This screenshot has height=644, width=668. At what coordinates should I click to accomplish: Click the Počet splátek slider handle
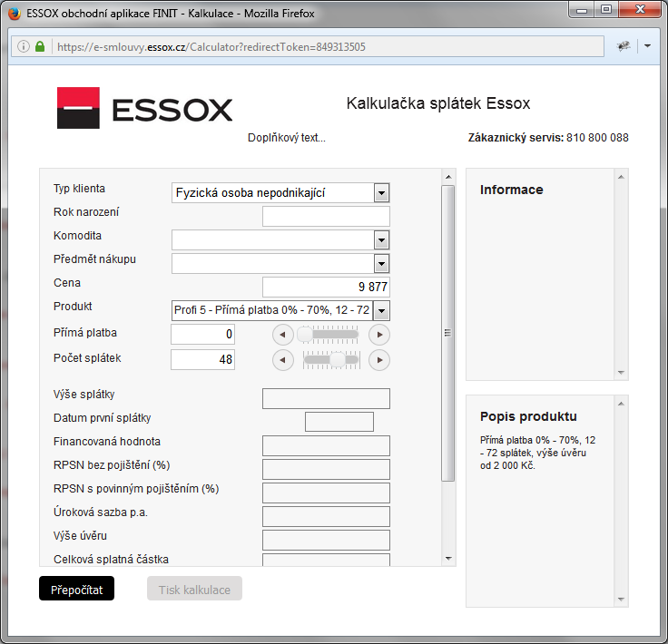pos(338,360)
